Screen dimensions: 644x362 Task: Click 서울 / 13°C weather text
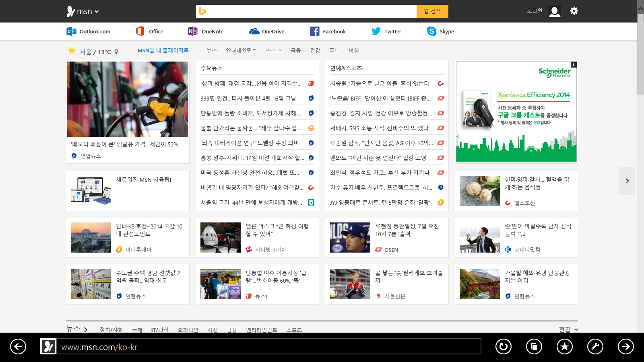click(x=95, y=52)
